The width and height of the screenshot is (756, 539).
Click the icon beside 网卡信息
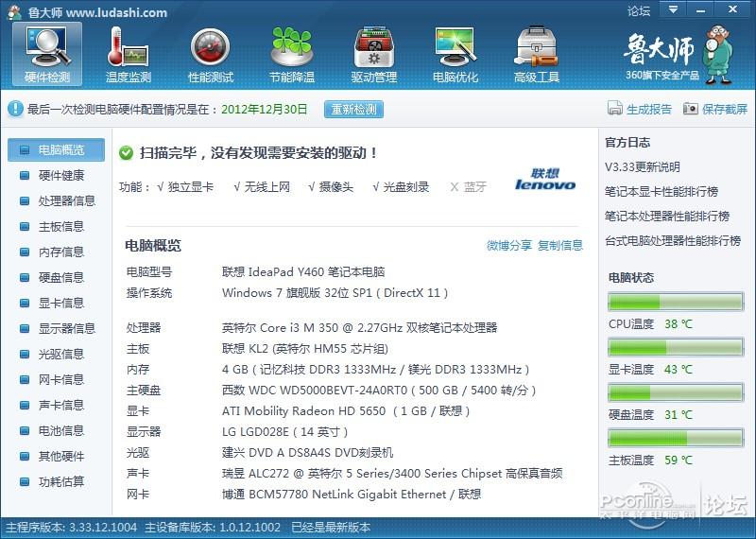pyautogui.click(x=25, y=380)
